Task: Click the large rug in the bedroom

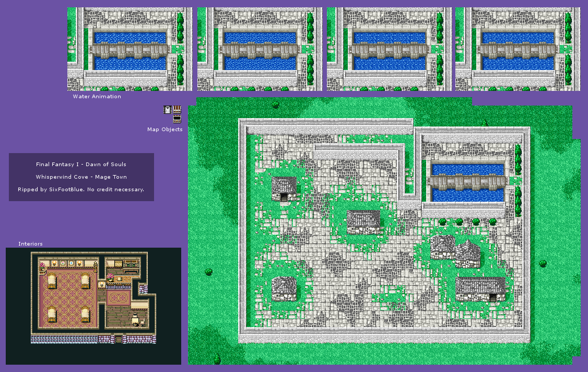Action: pos(68,297)
